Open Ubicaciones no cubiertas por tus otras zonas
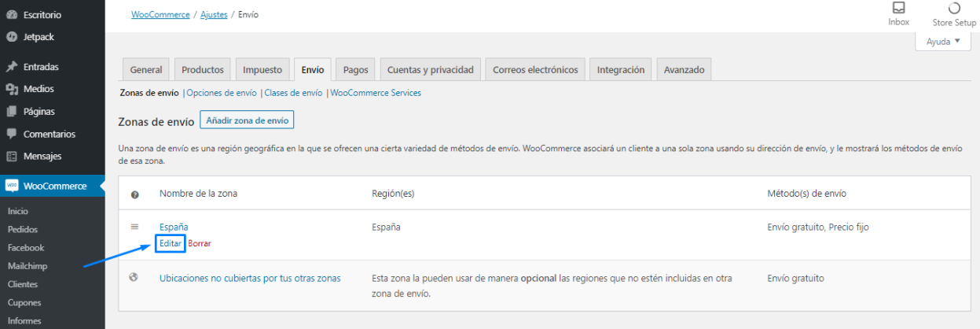 [250, 278]
